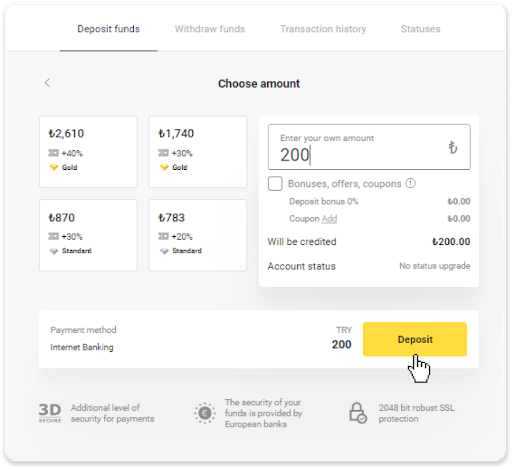Click the gold diamond icon on ₺1,740 card
Screen dimensions: 512x469
pos(164,167)
